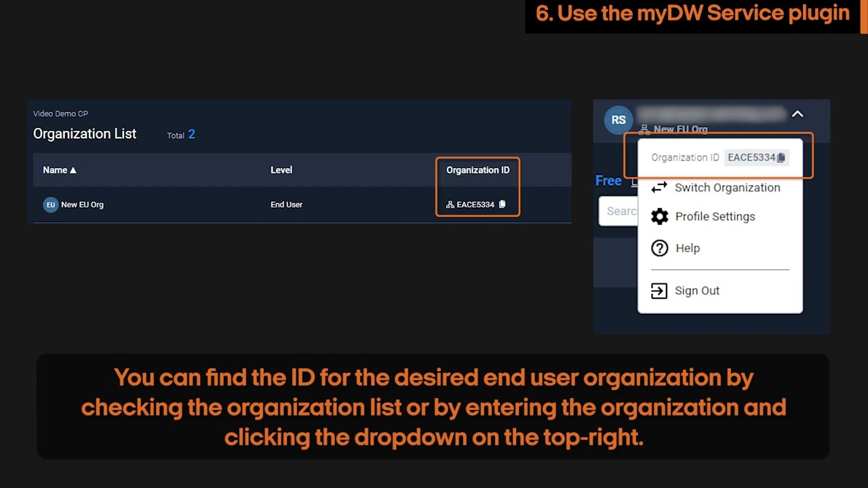
Task: Click the New EU Org name in the list
Action: [82, 205]
